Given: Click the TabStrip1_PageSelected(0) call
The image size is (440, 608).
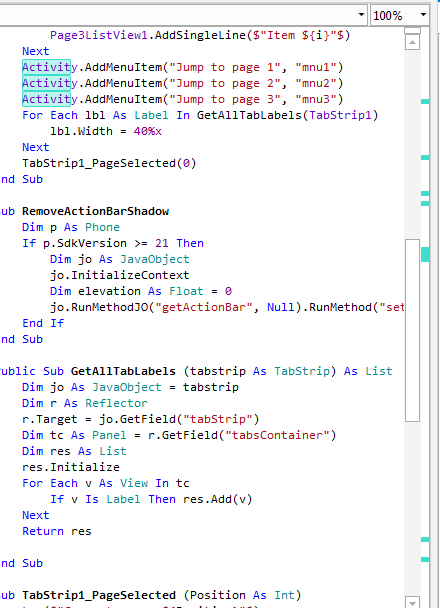Looking at the screenshot, I should [109, 163].
